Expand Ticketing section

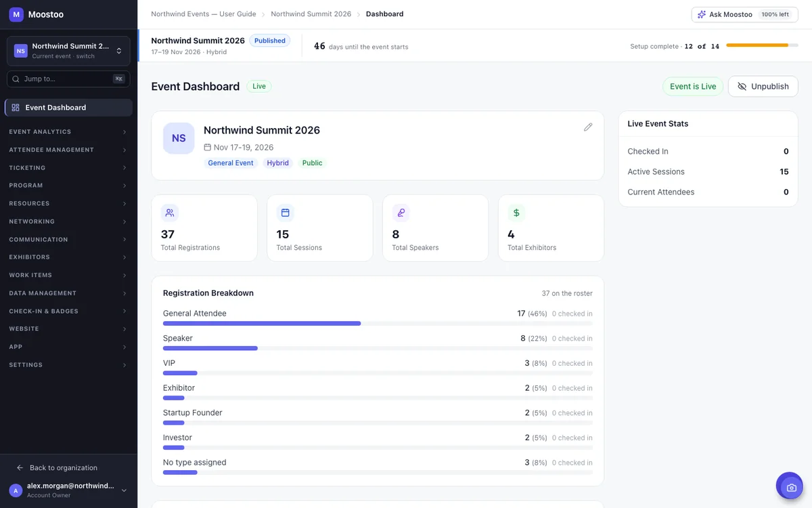68,168
